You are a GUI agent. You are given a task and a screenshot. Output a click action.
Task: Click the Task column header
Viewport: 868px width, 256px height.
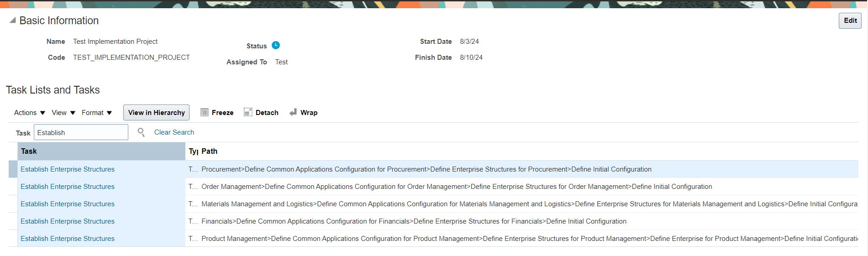tap(101, 151)
